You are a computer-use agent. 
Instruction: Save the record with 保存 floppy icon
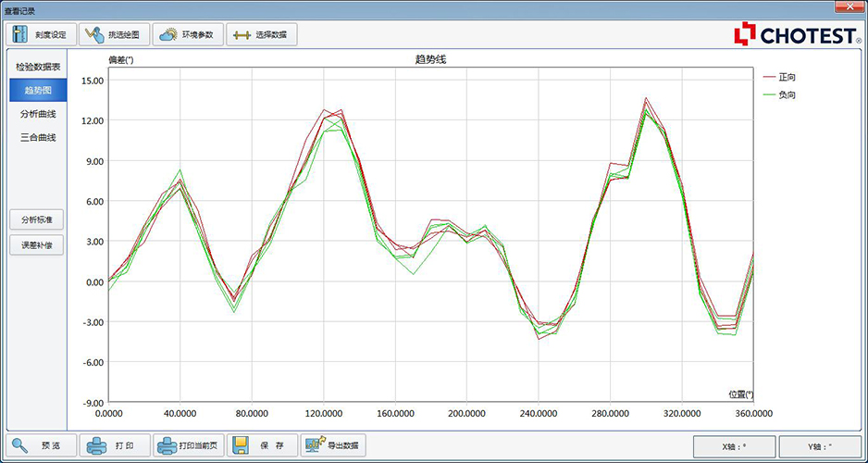[x=262, y=445]
